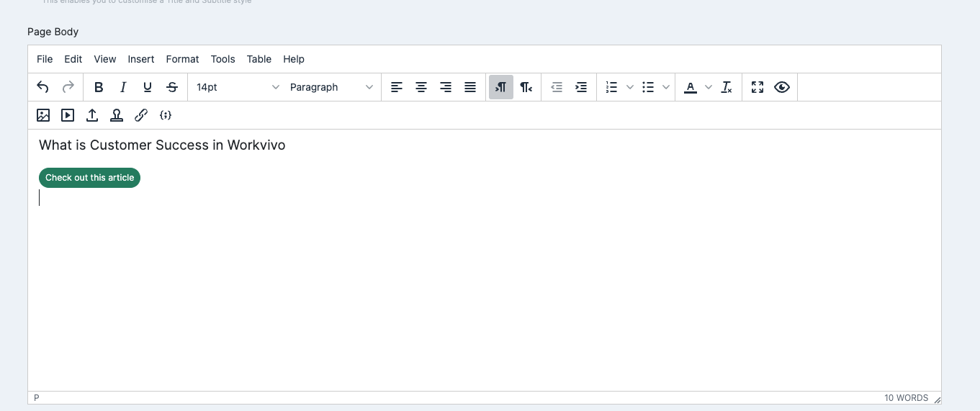Image resolution: width=980 pixels, height=411 pixels.
Task: Click the curly braces code icon
Action: tap(166, 115)
